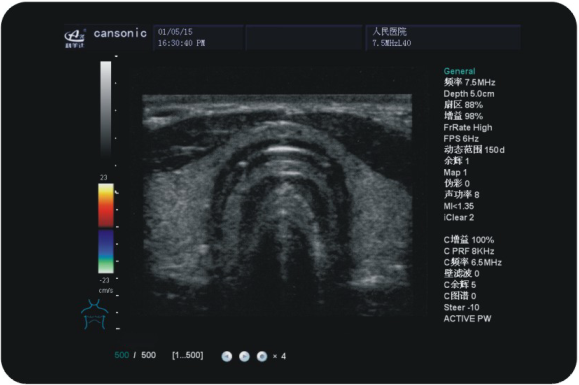This screenshot has width=579, height=385.
Task: Click the Depth 5.0cm parameter
Action: click(x=469, y=94)
